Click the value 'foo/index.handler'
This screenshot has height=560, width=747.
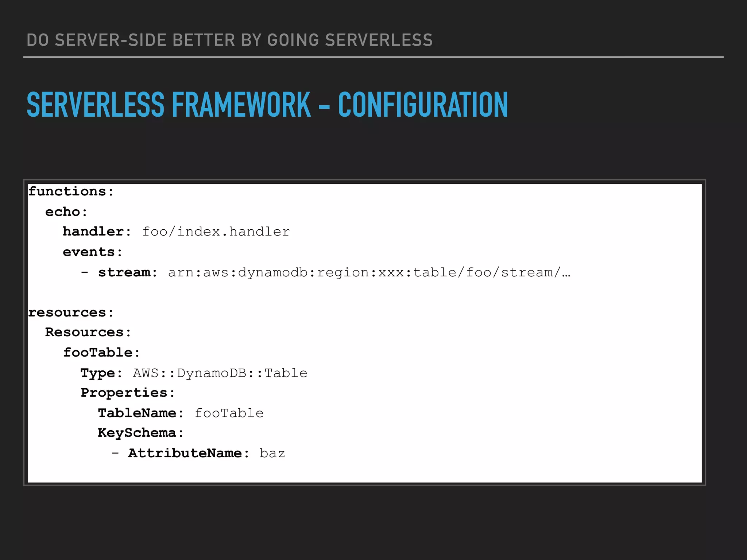point(216,232)
